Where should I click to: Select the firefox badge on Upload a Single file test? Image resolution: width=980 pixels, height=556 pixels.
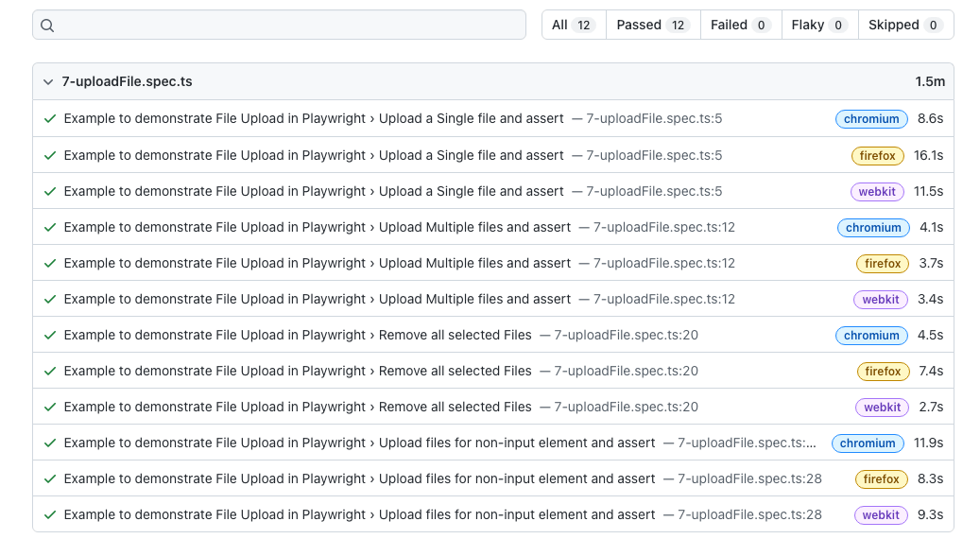[x=877, y=155]
